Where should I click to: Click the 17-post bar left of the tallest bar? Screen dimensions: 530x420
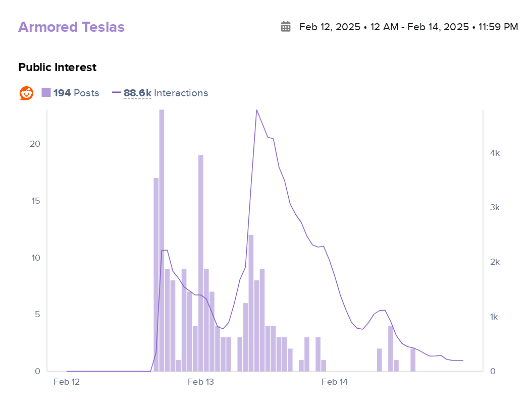coord(156,274)
